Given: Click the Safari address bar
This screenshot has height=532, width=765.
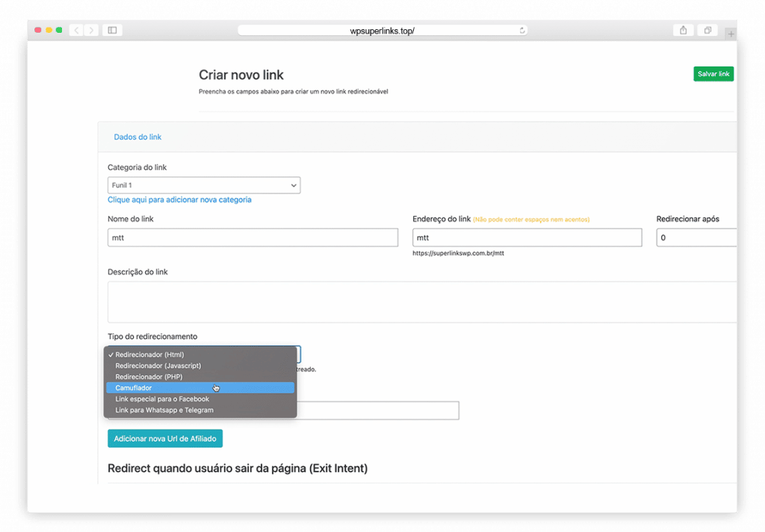Looking at the screenshot, I should (x=382, y=31).
